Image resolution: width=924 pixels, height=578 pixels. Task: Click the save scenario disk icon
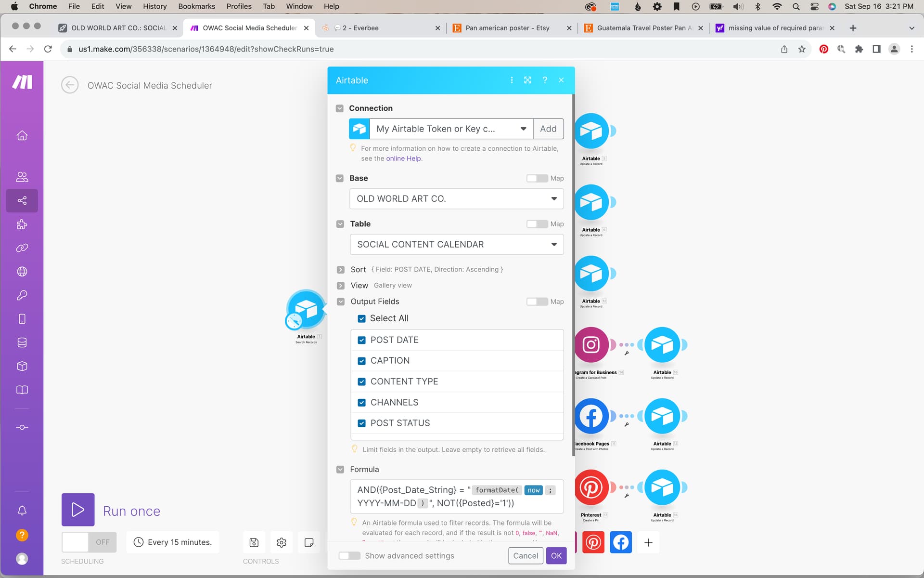[x=254, y=542]
